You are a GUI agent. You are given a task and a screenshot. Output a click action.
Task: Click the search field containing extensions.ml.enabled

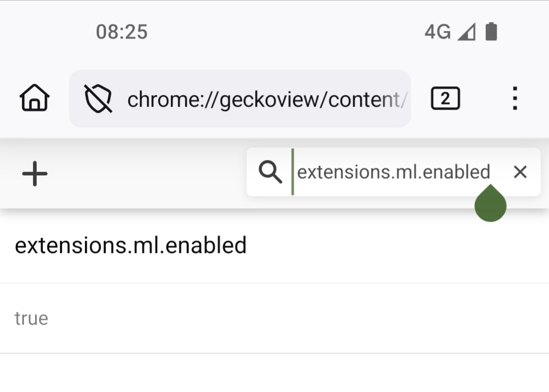[x=393, y=172]
